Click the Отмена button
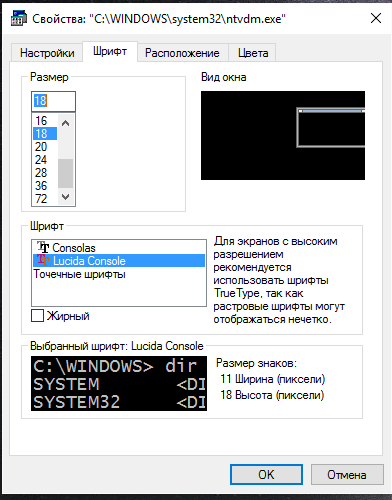 [x=347, y=474]
